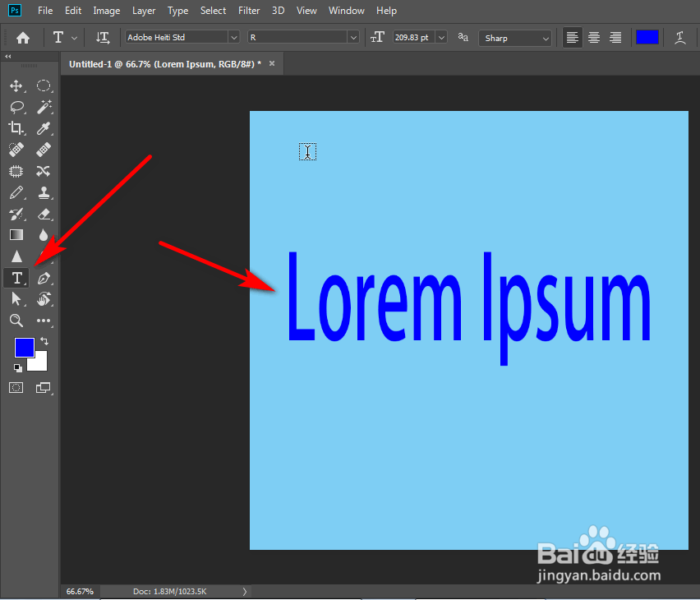Open the Edit Toolbar three-dots menu

(x=44, y=321)
